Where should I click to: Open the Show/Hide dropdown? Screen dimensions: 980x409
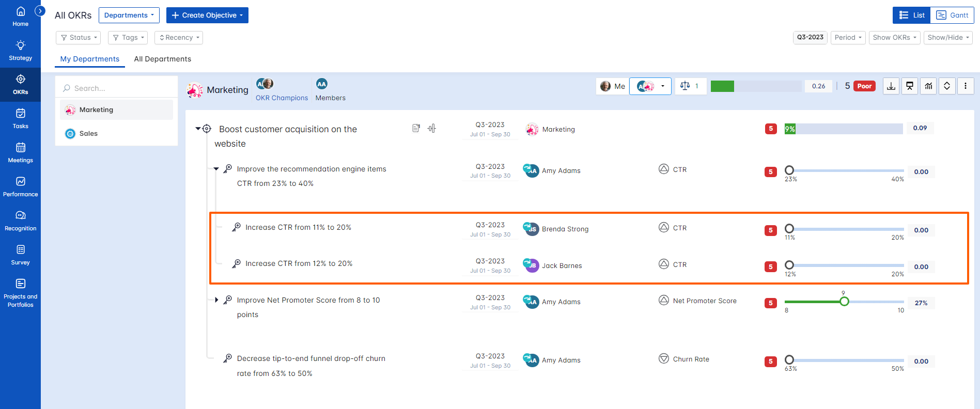(x=948, y=38)
